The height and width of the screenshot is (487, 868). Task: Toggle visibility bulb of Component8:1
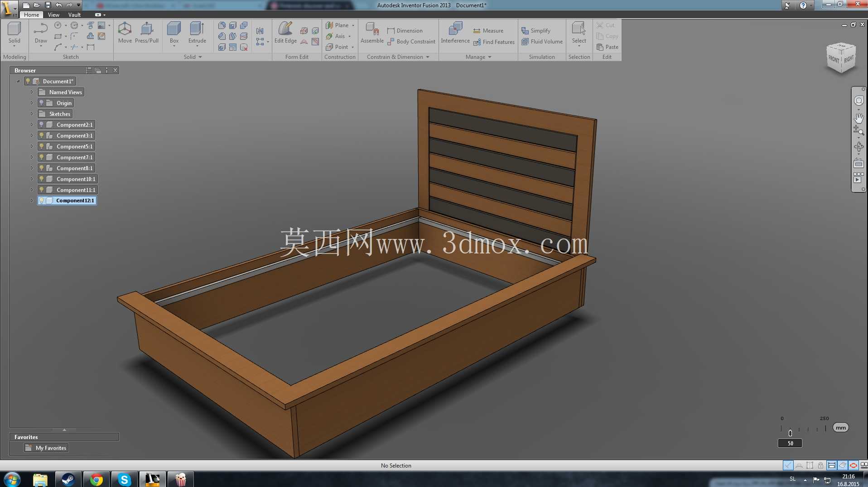[41, 168]
